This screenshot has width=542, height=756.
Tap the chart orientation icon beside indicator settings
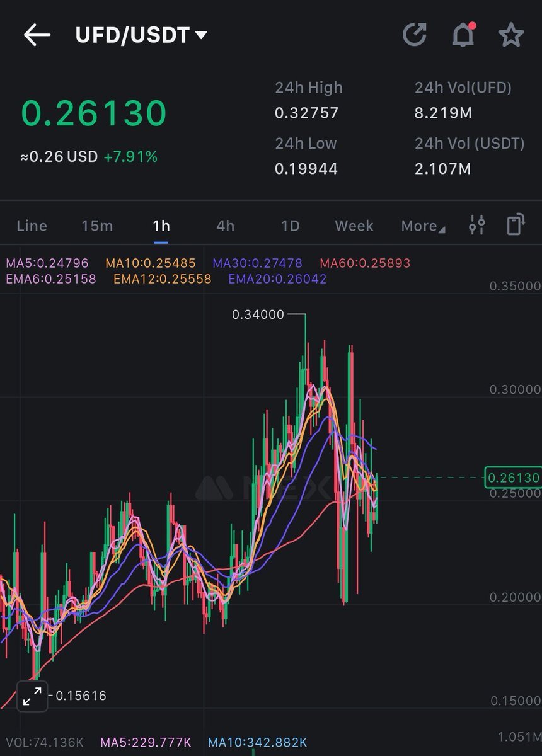point(517,225)
